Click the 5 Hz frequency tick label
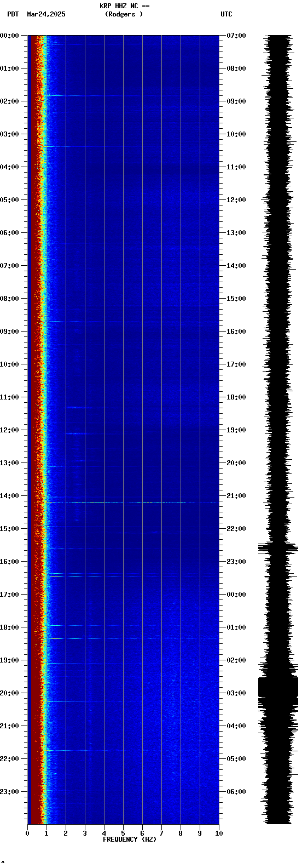The height and width of the screenshot is (868, 302). click(123, 833)
